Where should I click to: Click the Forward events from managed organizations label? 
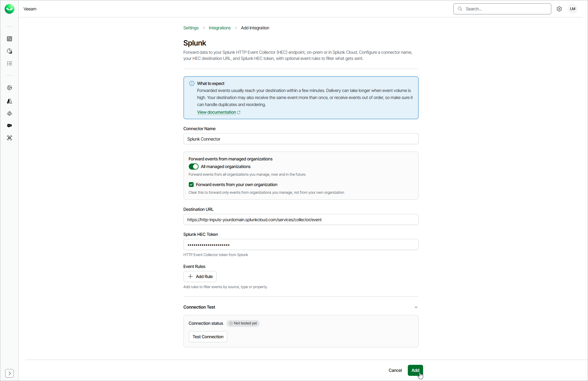click(x=230, y=159)
